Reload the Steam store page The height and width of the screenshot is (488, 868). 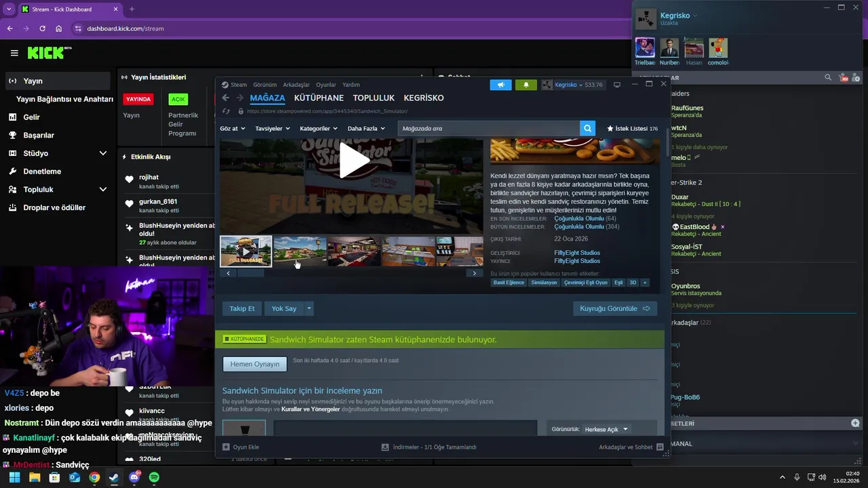coord(226,111)
